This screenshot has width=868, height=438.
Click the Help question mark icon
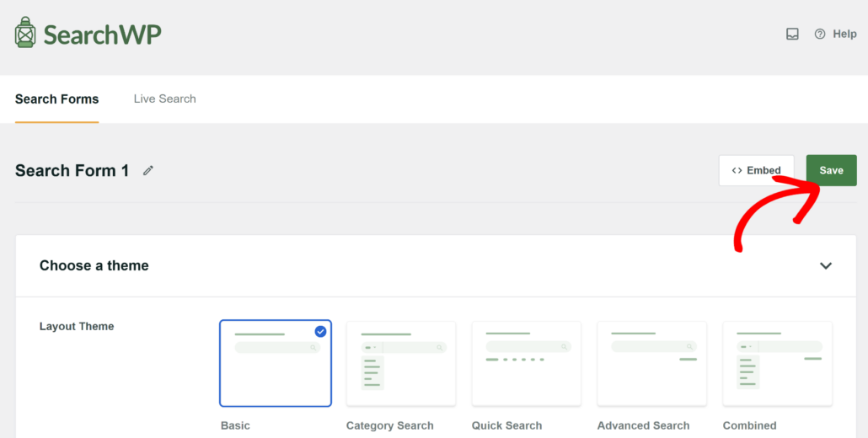820,35
